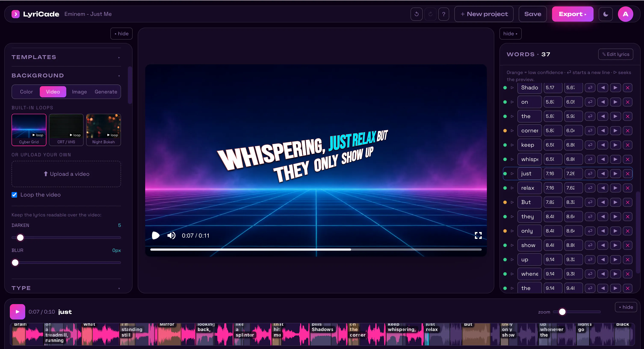Open the user avatar A menu
The image size is (644, 349).
tap(625, 14)
